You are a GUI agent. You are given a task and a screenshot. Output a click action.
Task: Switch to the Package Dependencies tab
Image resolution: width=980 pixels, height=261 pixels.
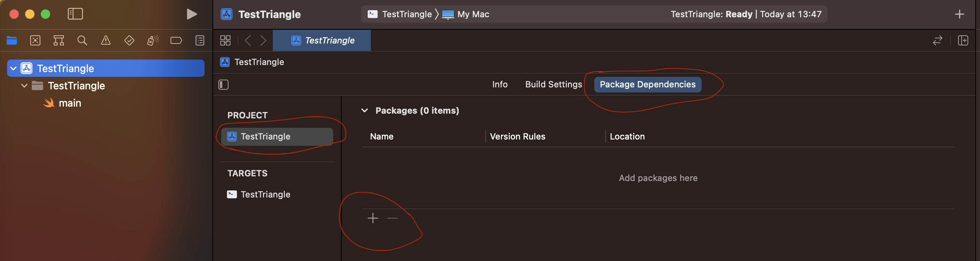click(x=648, y=85)
